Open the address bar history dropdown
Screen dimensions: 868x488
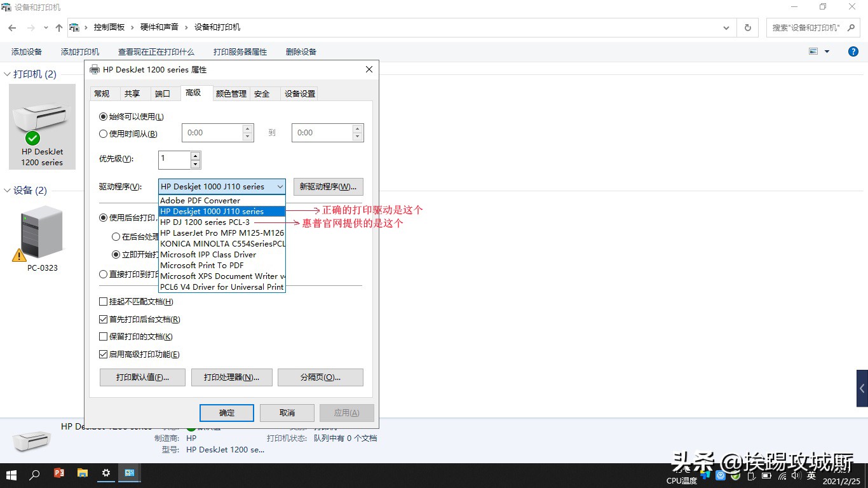tap(726, 27)
